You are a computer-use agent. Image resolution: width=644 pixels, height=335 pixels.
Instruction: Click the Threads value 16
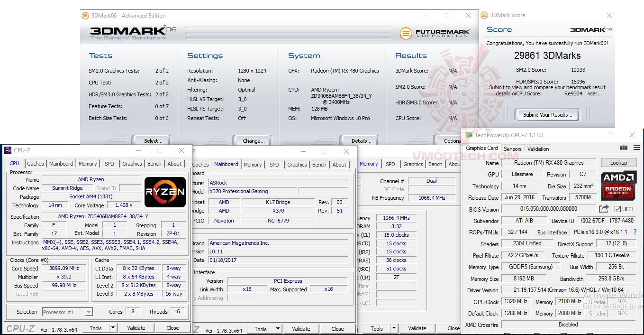click(x=177, y=312)
